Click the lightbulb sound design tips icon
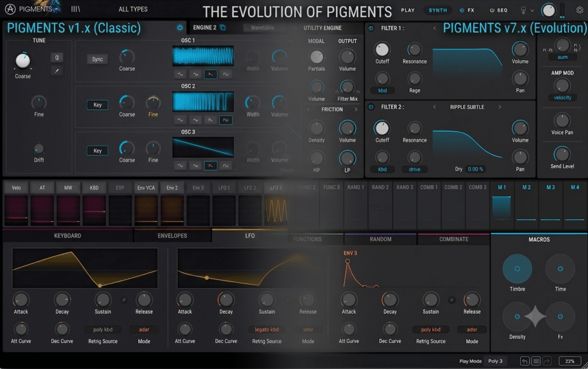Image resolution: width=588 pixels, height=369 pixels. [523, 10]
